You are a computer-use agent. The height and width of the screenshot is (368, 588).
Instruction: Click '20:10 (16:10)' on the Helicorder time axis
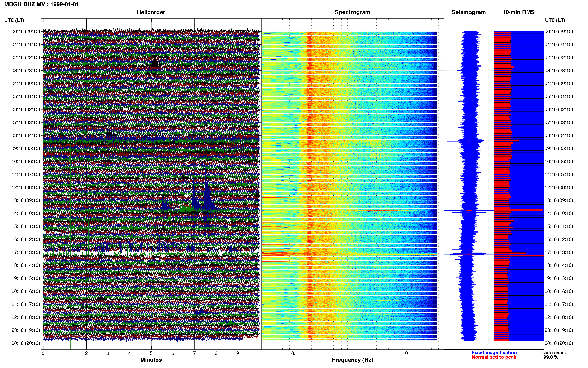[26, 291]
